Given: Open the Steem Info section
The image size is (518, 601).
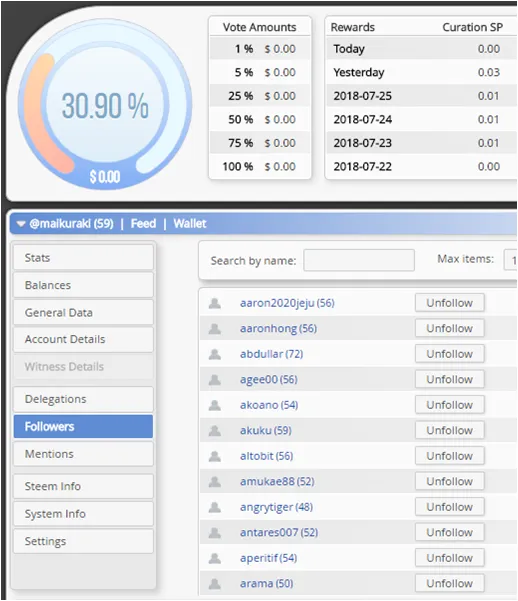Looking at the screenshot, I should tap(83, 486).
